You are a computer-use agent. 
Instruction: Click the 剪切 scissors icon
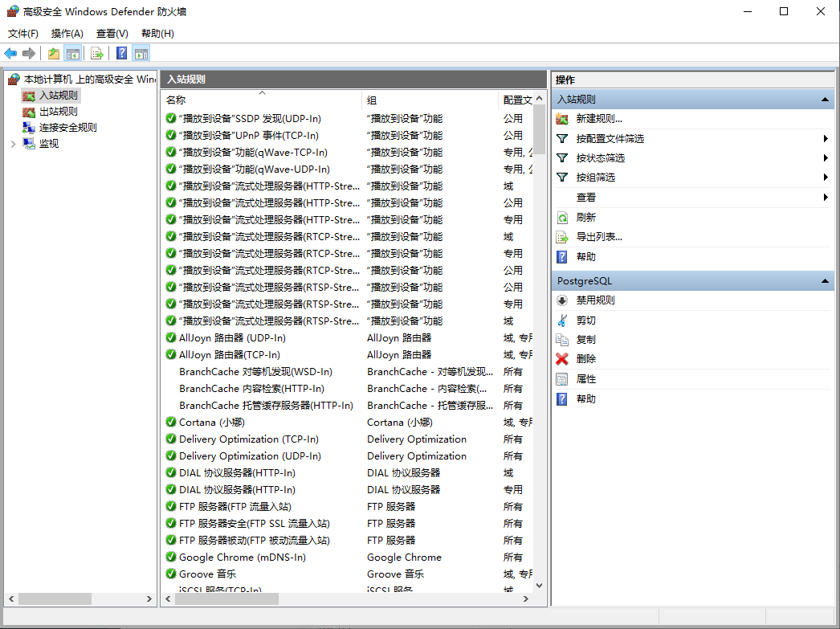(562, 321)
